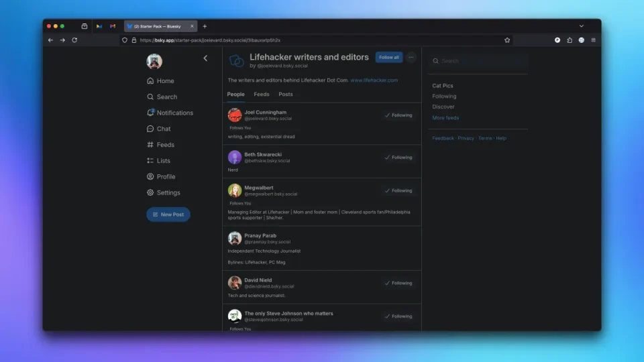The width and height of the screenshot is (644, 362).
Task: Click the browser address bar URL
Action: click(210, 40)
